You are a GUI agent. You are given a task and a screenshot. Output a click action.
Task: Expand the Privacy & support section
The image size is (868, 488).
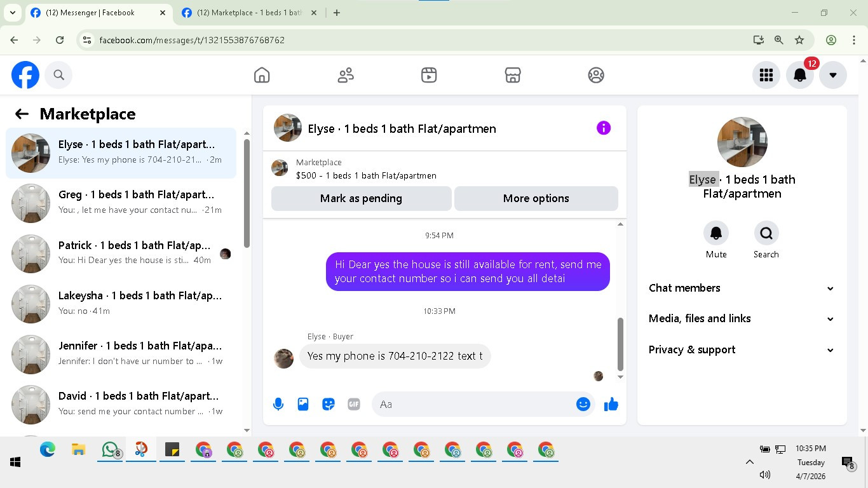[742, 349]
